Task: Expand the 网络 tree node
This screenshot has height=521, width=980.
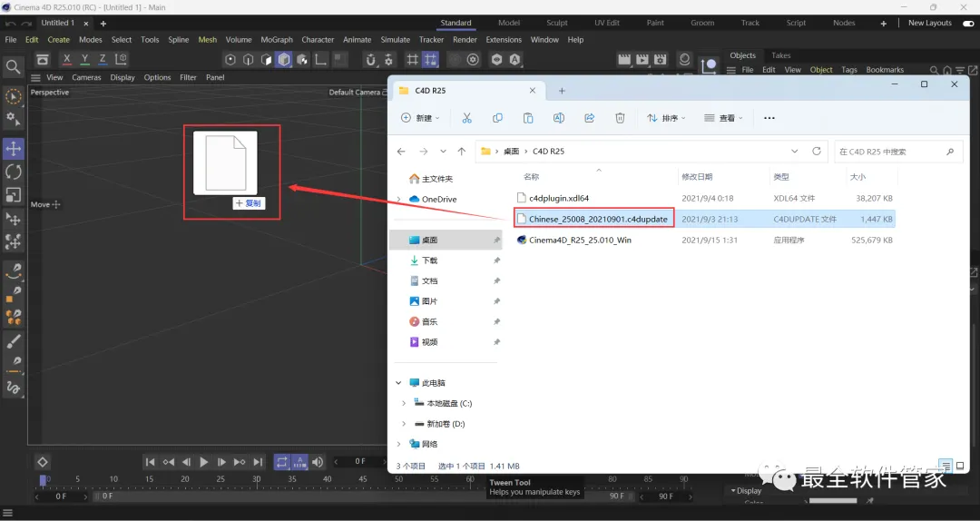Action: coord(398,444)
